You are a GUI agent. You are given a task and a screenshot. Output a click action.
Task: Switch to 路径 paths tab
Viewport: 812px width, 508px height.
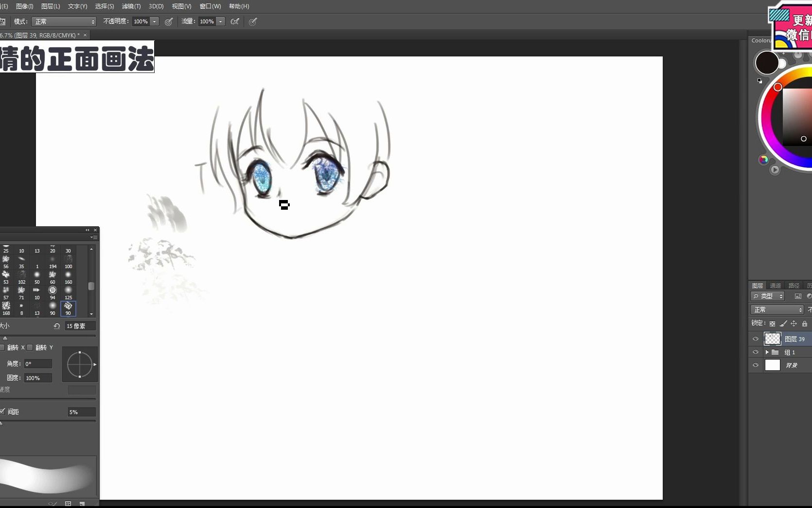coord(794,286)
